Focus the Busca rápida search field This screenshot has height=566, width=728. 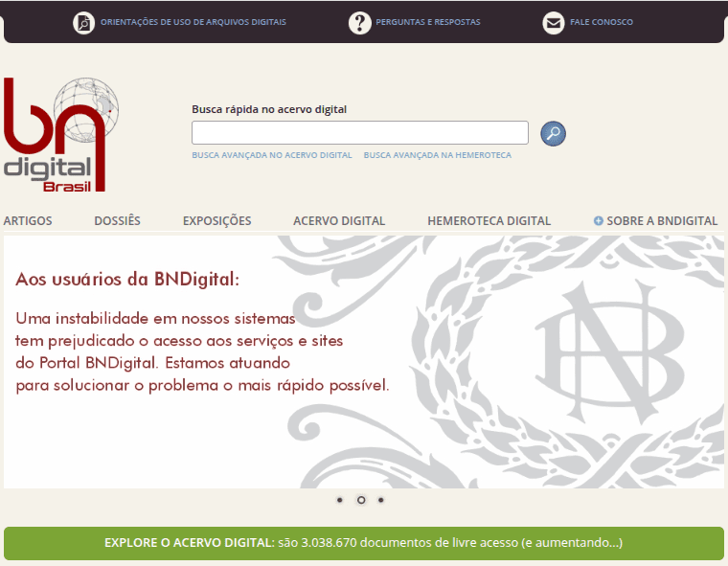[x=360, y=133]
